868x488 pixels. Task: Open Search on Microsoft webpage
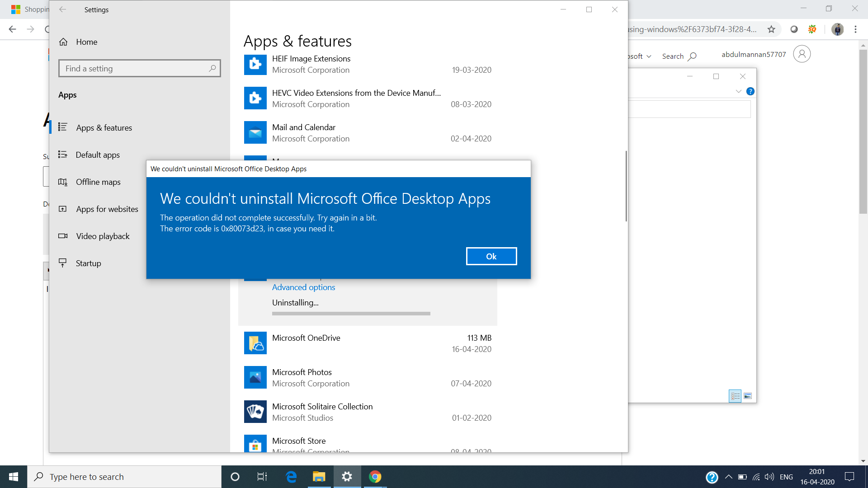[679, 56]
